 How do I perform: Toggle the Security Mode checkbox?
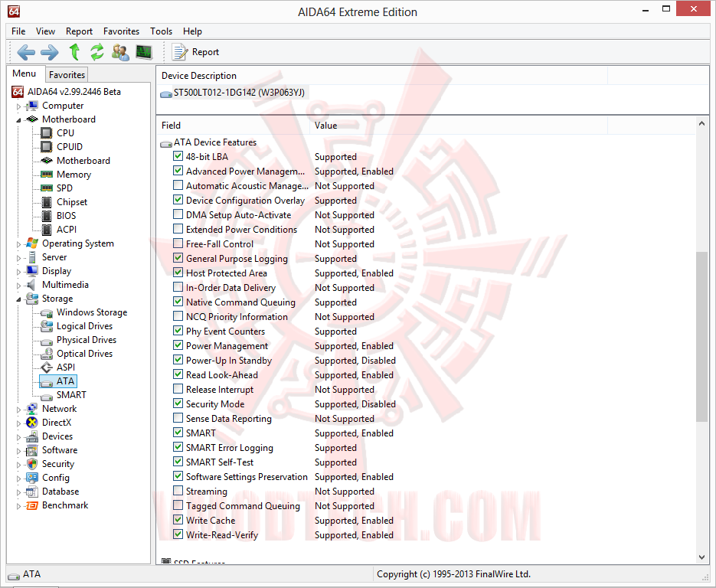178,403
